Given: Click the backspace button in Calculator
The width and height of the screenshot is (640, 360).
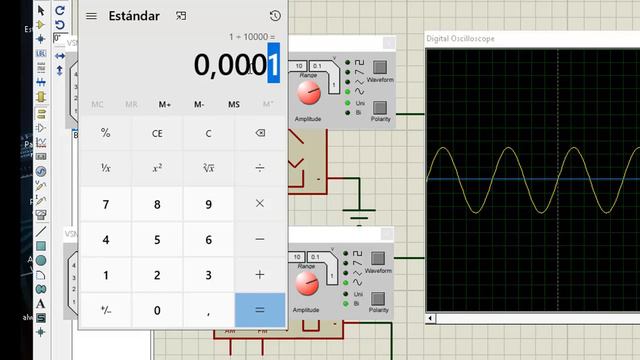Looking at the screenshot, I should coord(260,133).
